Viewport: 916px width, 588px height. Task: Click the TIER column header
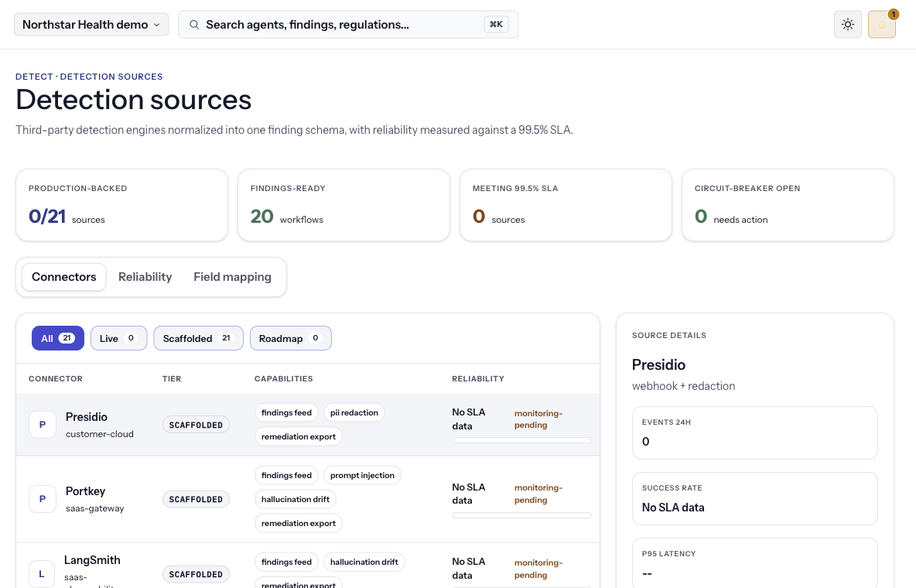(172, 379)
